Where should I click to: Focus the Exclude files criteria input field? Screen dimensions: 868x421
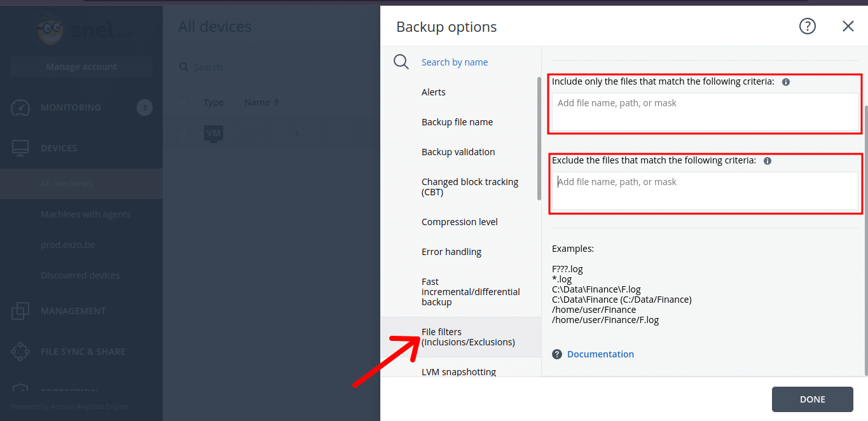click(705, 190)
